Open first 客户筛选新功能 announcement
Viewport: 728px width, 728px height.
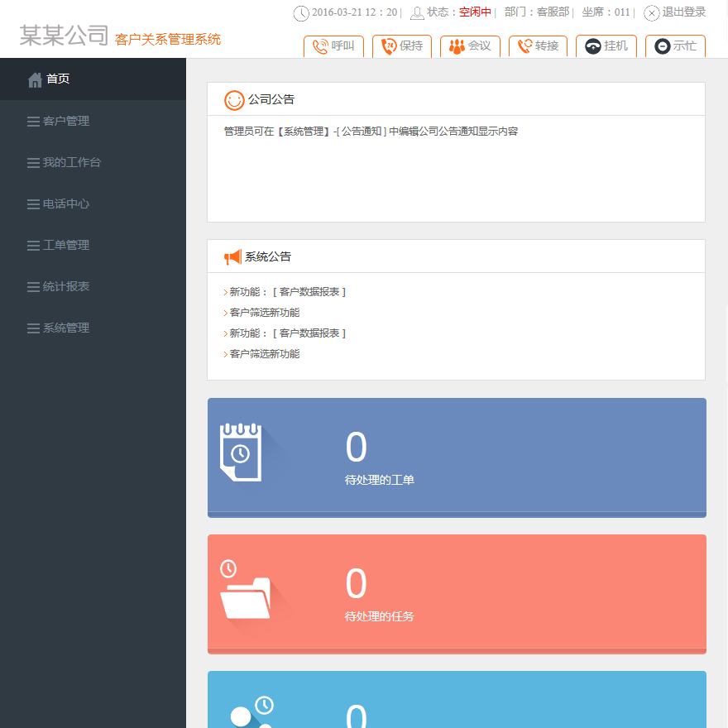(x=264, y=313)
